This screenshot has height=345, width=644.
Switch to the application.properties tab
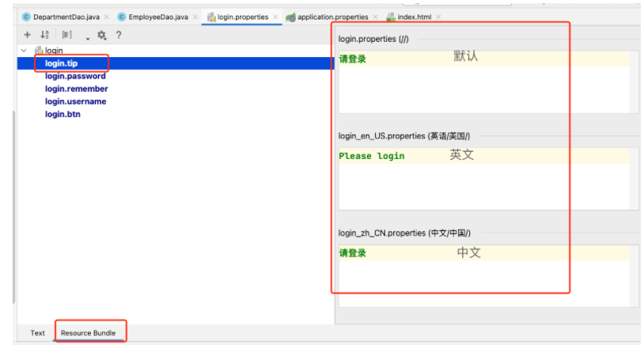coord(332,17)
